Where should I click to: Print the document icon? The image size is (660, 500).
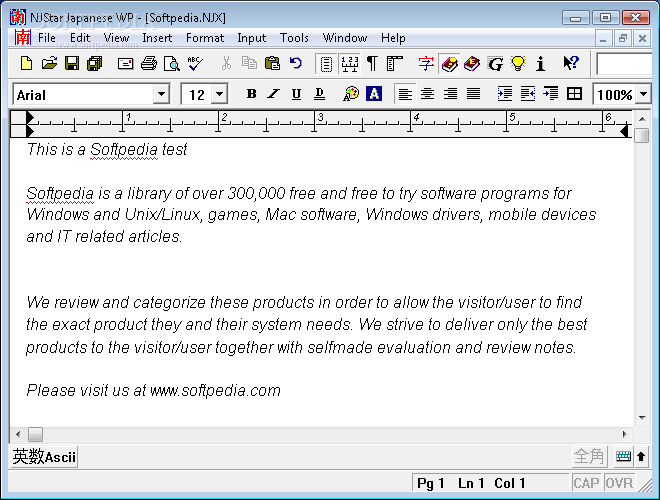click(x=149, y=64)
